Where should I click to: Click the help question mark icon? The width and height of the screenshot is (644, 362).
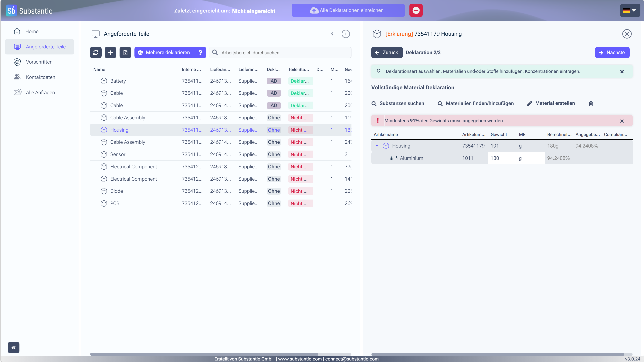pyautogui.click(x=200, y=53)
